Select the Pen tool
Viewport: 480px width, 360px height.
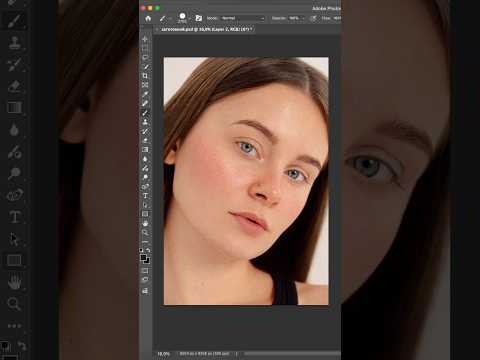coord(145,186)
